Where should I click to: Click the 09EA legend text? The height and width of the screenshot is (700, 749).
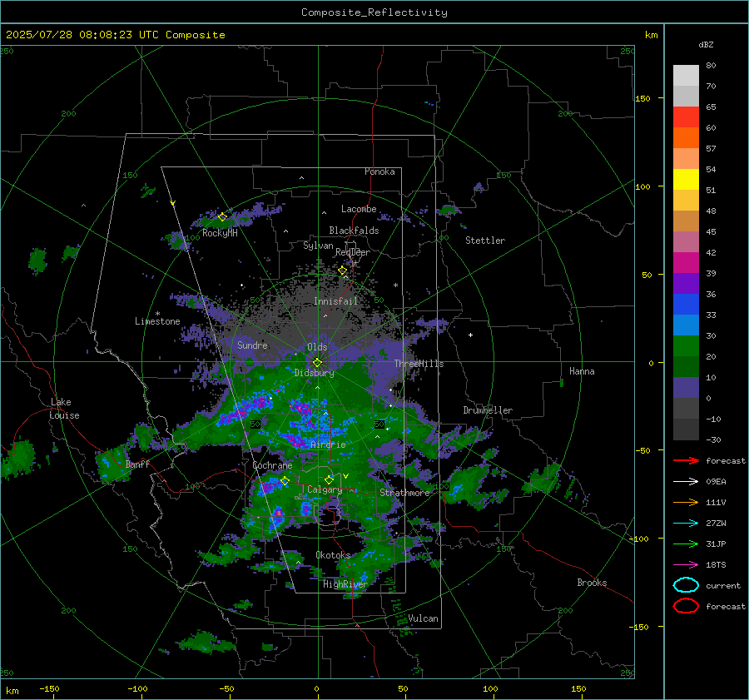716,482
